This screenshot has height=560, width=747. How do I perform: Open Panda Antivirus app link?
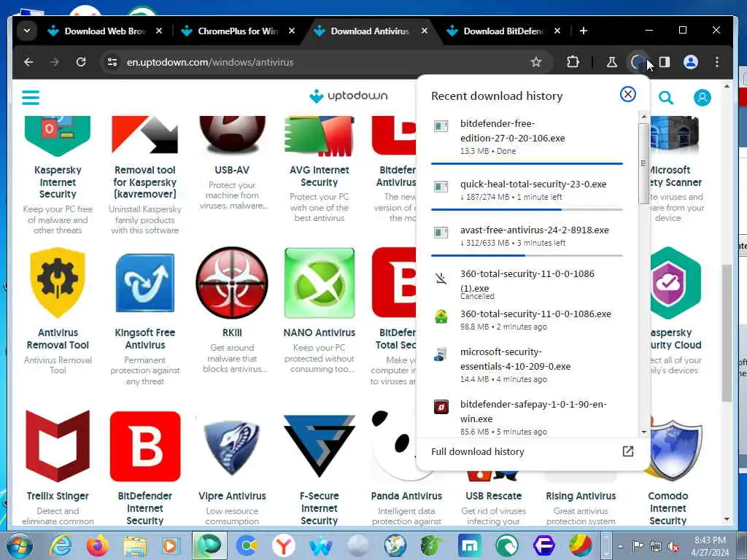[406, 496]
